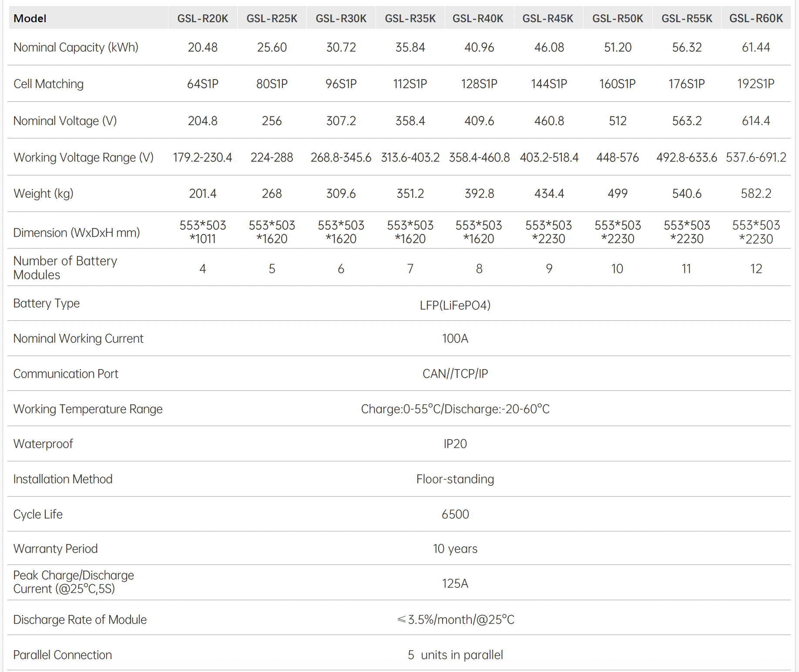Click the Floor-standing installation method value
799x672 pixels.
[455, 479]
